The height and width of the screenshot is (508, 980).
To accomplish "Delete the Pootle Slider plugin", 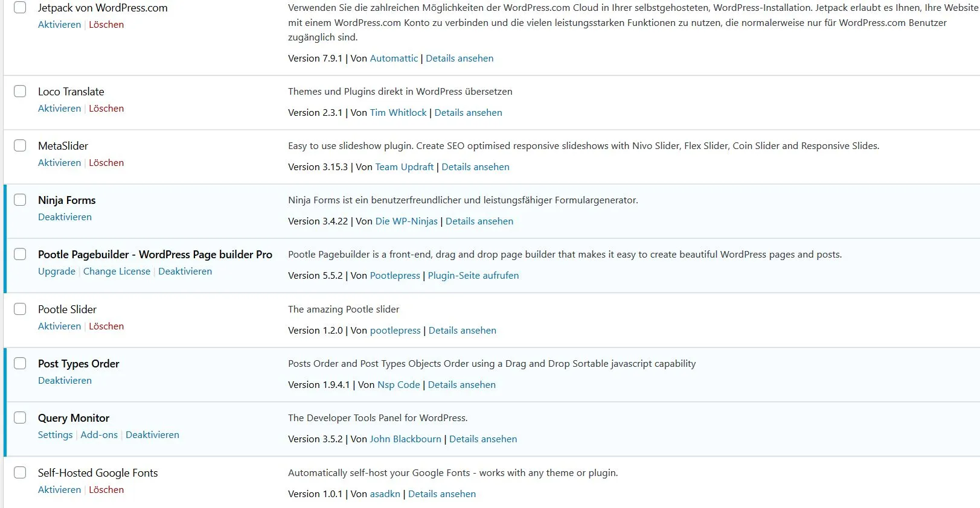I will [106, 326].
